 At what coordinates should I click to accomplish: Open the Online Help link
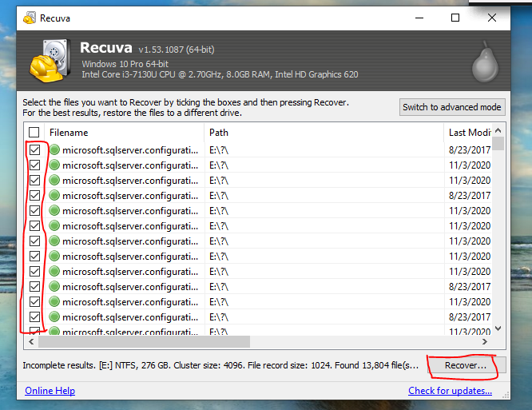pos(50,391)
